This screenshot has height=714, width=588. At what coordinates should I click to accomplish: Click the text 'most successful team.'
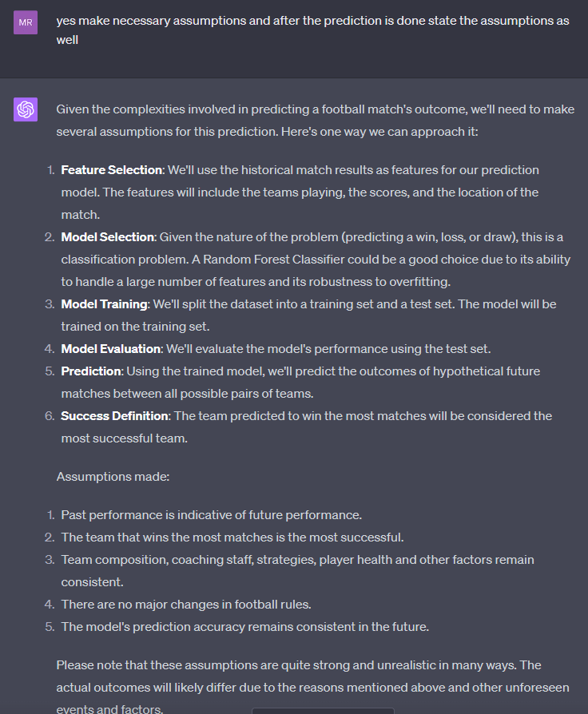(x=125, y=438)
